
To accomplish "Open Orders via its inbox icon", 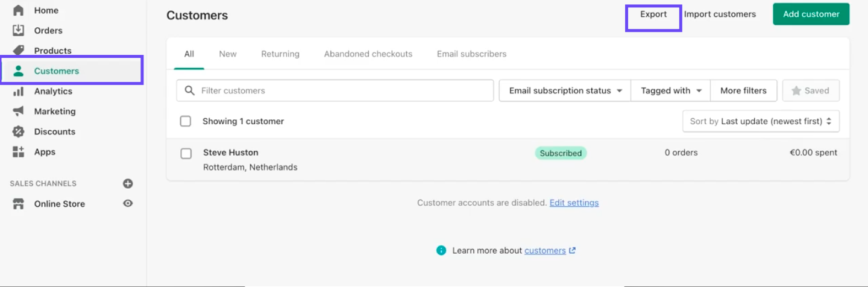I will [x=18, y=30].
